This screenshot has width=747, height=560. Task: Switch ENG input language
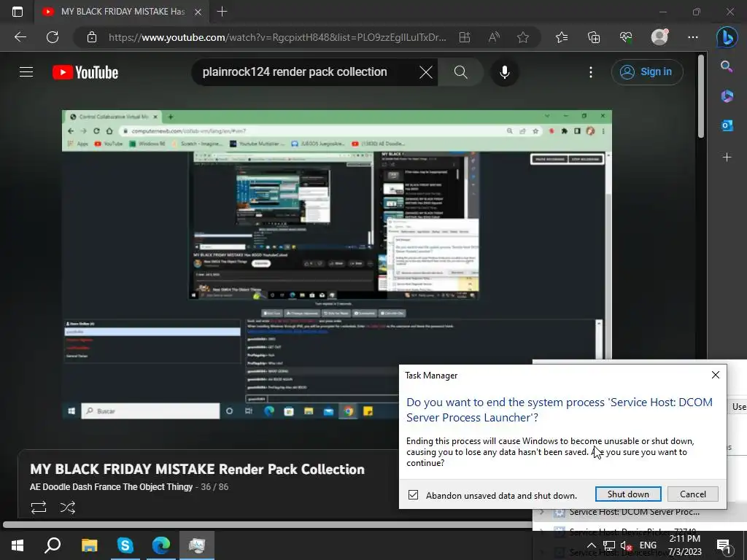coord(648,545)
